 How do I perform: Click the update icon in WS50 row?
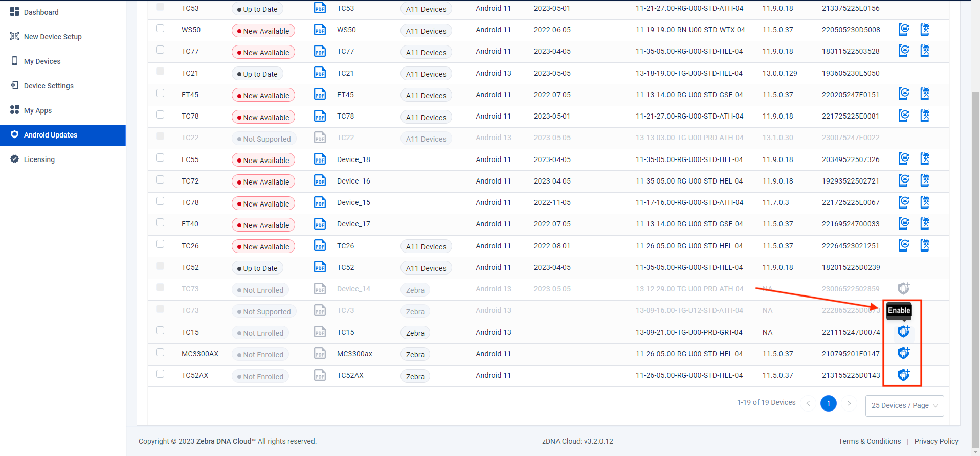904,30
